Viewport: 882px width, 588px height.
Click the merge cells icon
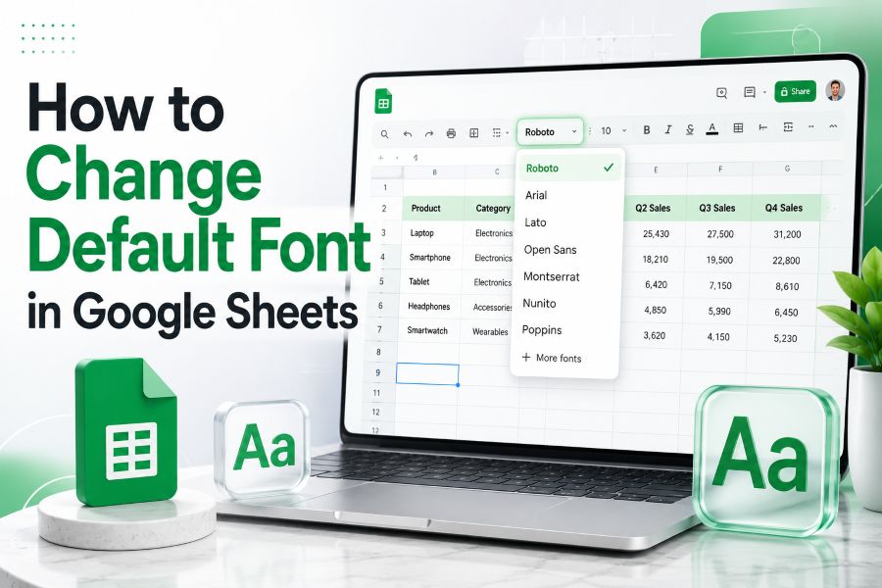788,127
